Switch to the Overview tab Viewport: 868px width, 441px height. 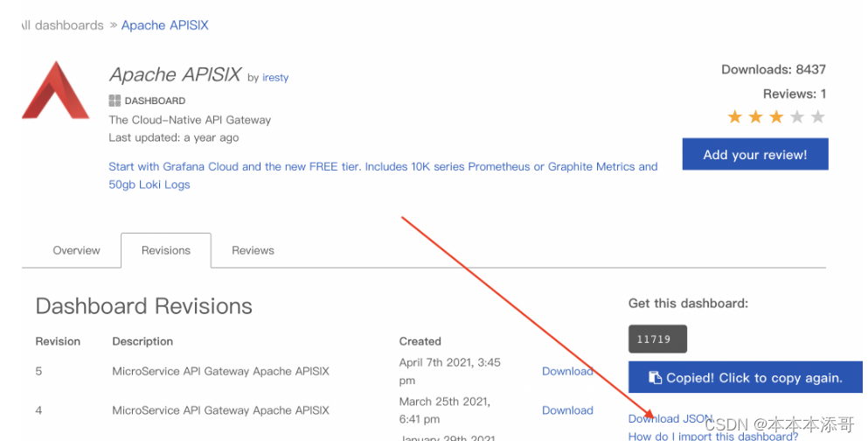pos(76,250)
